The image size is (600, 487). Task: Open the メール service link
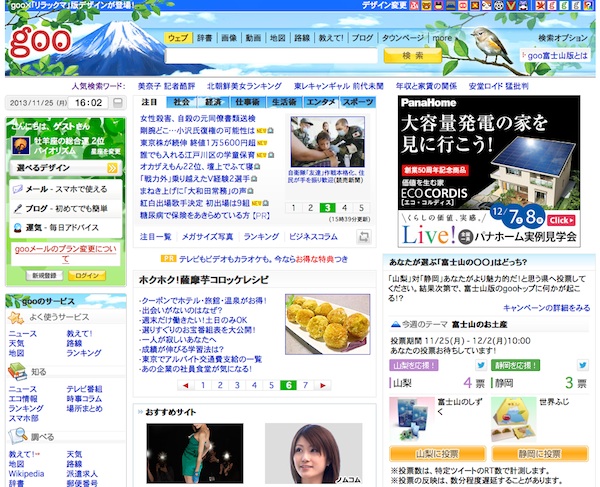click(36, 189)
